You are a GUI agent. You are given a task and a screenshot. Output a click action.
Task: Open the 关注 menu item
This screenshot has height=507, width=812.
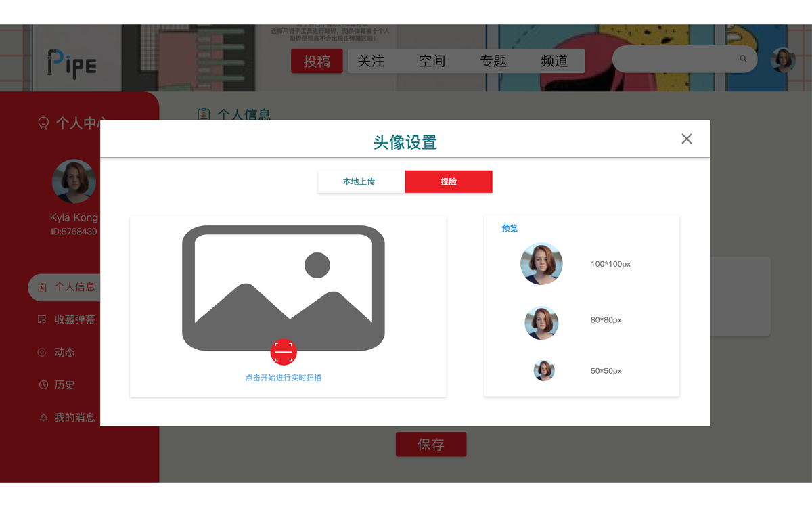click(371, 61)
